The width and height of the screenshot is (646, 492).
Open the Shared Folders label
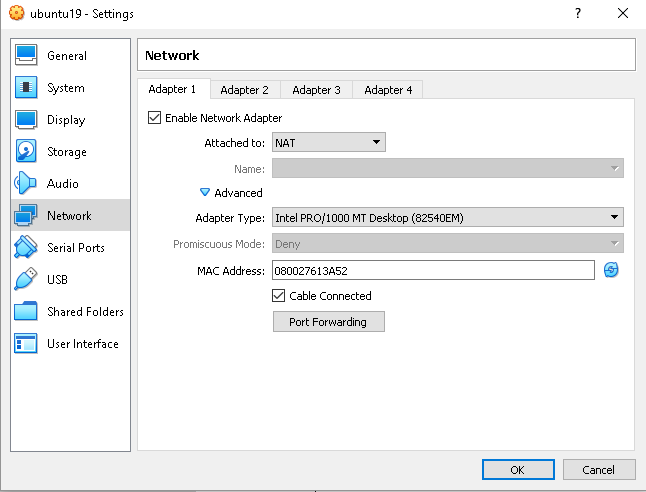(85, 312)
